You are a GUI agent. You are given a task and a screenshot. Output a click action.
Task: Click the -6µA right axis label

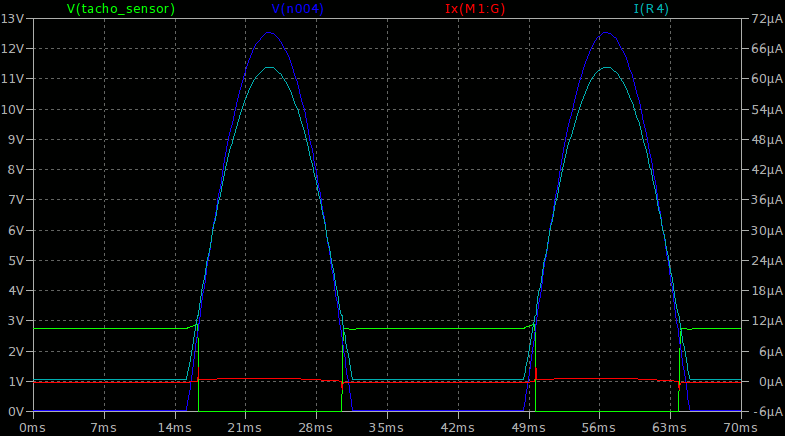(x=768, y=412)
